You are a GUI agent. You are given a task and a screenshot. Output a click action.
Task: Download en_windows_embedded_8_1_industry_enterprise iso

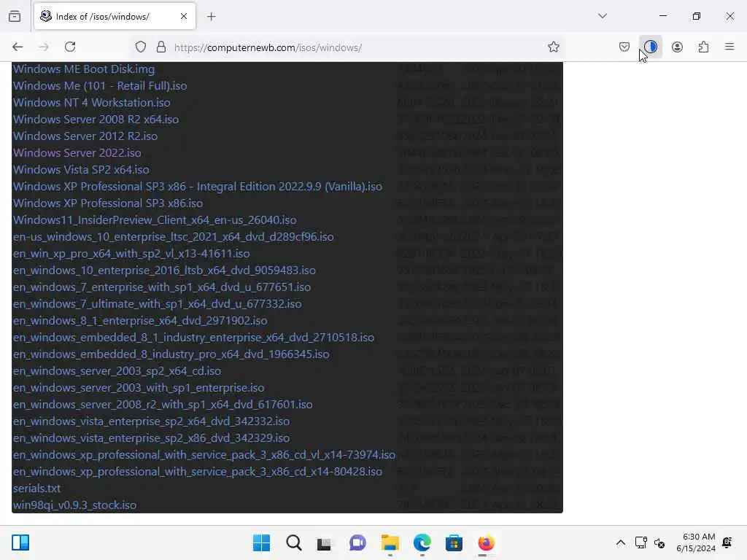193,337
